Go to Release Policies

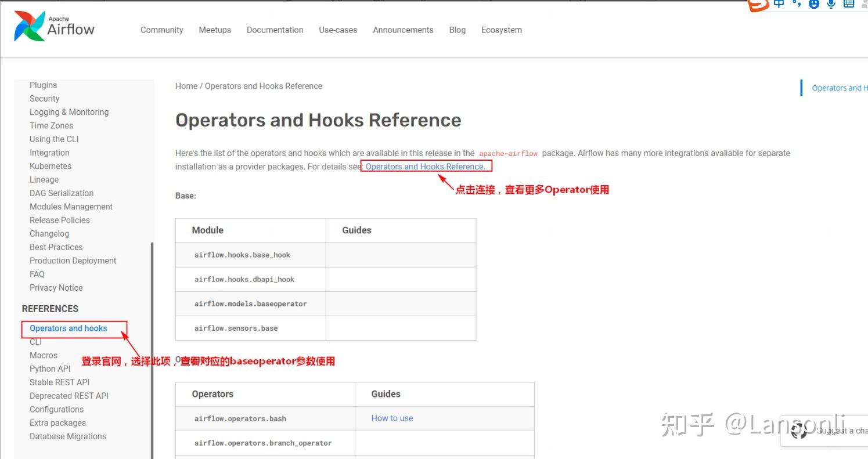[x=60, y=220]
